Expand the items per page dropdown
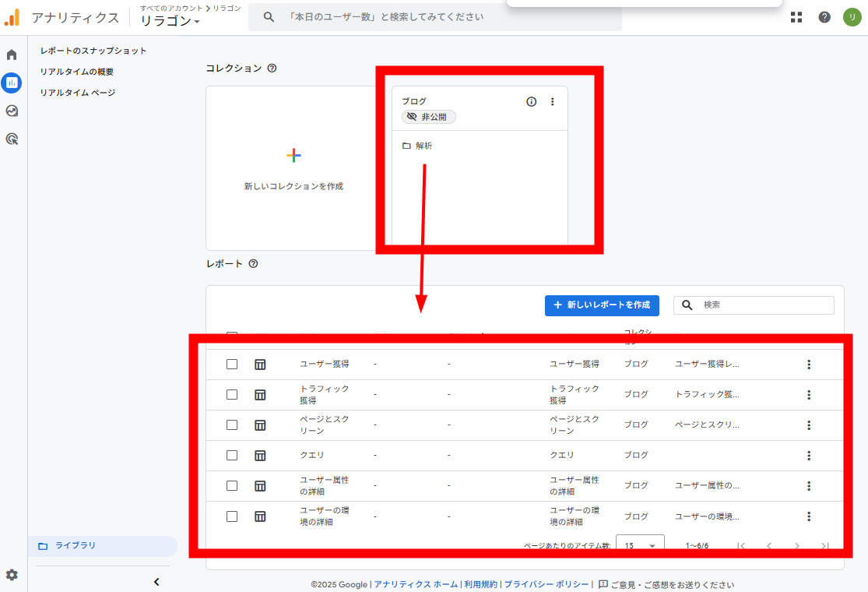This screenshot has height=592, width=868. pos(640,545)
